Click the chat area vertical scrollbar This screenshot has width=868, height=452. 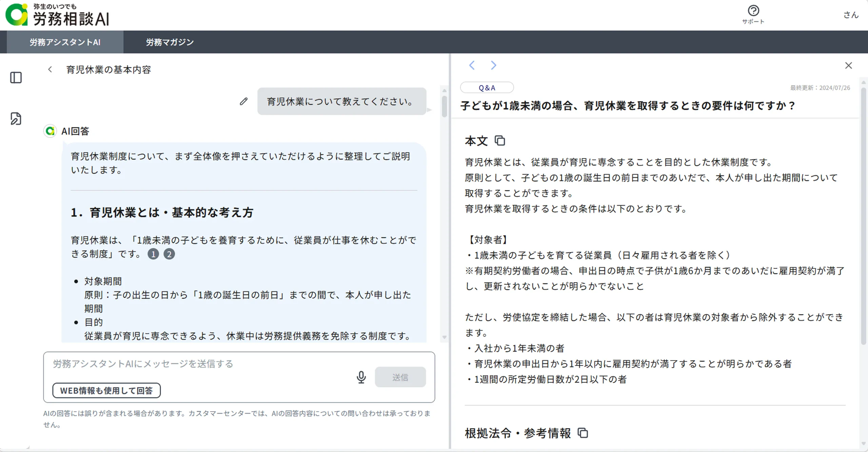coord(444,107)
